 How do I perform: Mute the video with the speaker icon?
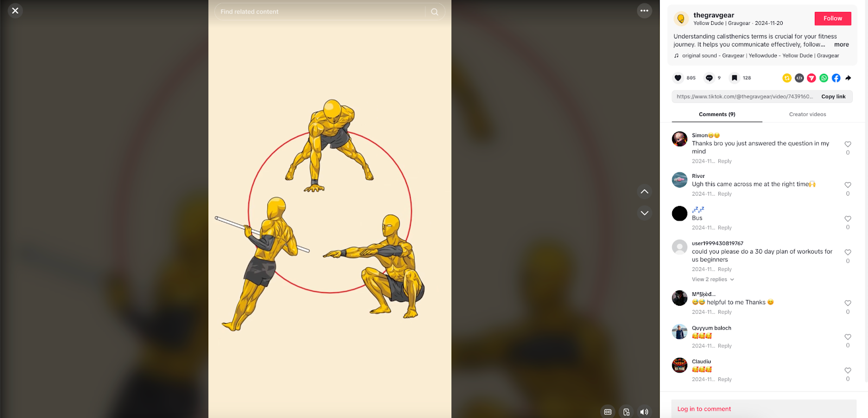coord(644,412)
